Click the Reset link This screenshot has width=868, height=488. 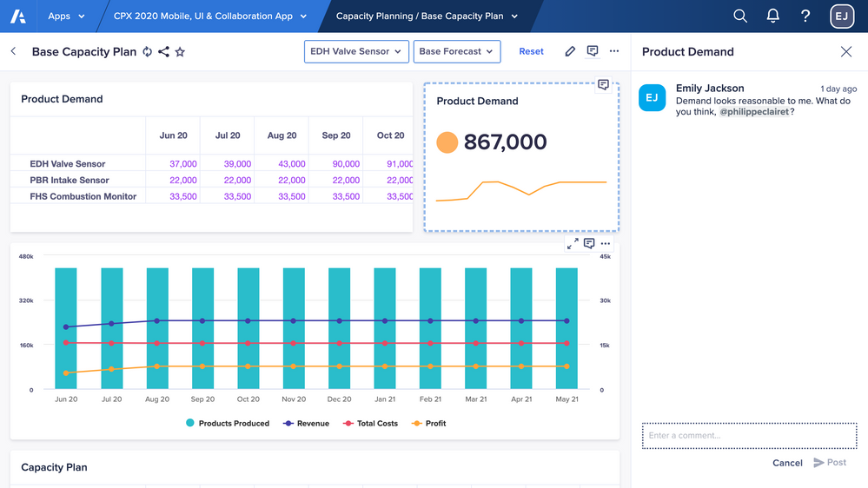(531, 51)
